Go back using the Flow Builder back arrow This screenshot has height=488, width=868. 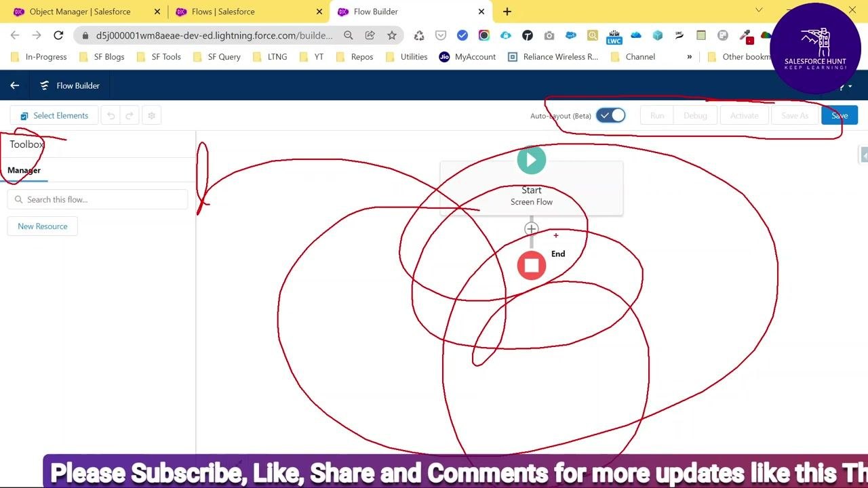pos(14,85)
